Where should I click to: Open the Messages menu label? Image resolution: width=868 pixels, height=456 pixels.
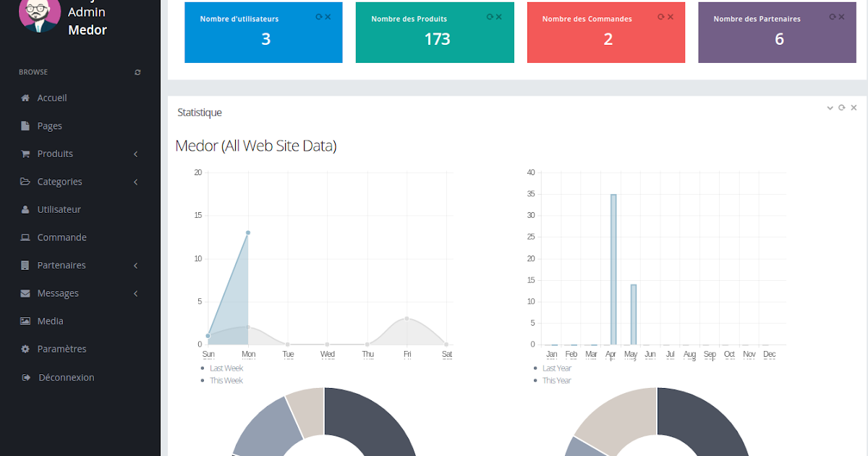click(58, 293)
